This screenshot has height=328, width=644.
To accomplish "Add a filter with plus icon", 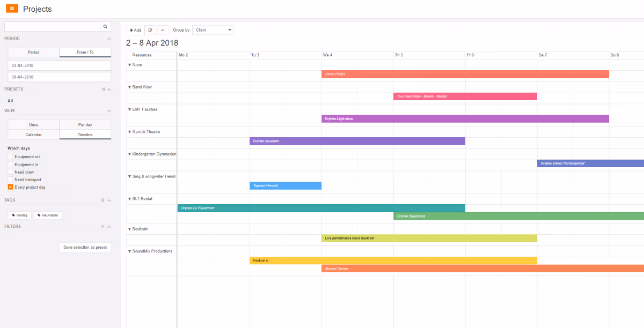I will pos(103,226).
